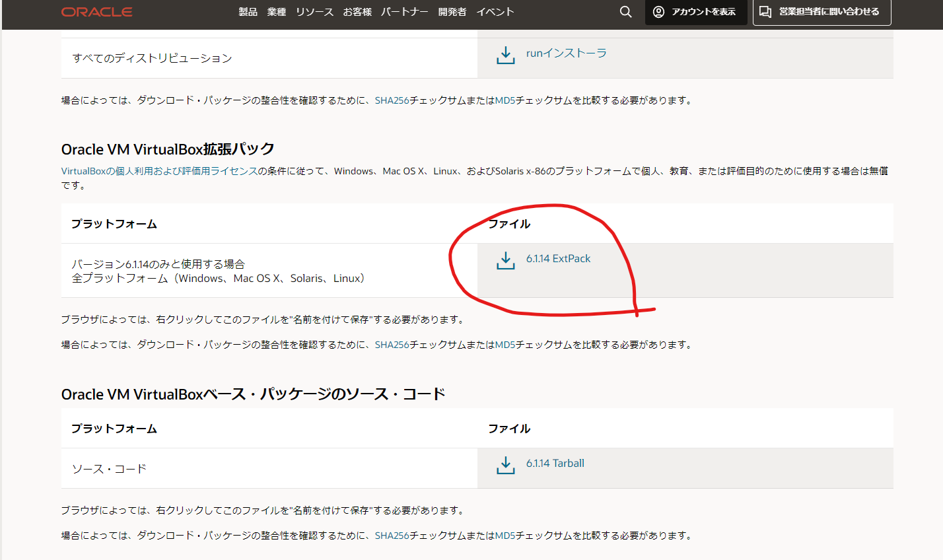Click プラットフォーム header in the ExtPack table

[114, 224]
